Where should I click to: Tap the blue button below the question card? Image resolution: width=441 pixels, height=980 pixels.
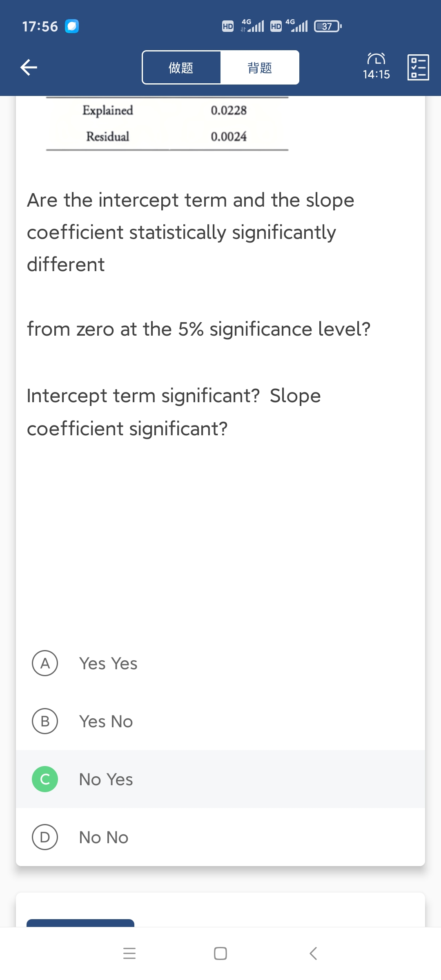(80, 923)
